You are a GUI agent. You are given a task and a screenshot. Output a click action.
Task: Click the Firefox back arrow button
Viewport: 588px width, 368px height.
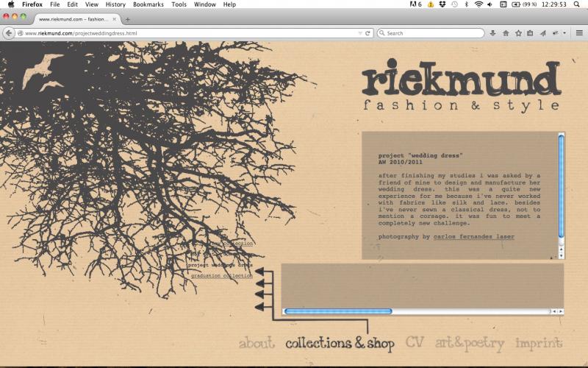pyautogui.click(x=10, y=33)
